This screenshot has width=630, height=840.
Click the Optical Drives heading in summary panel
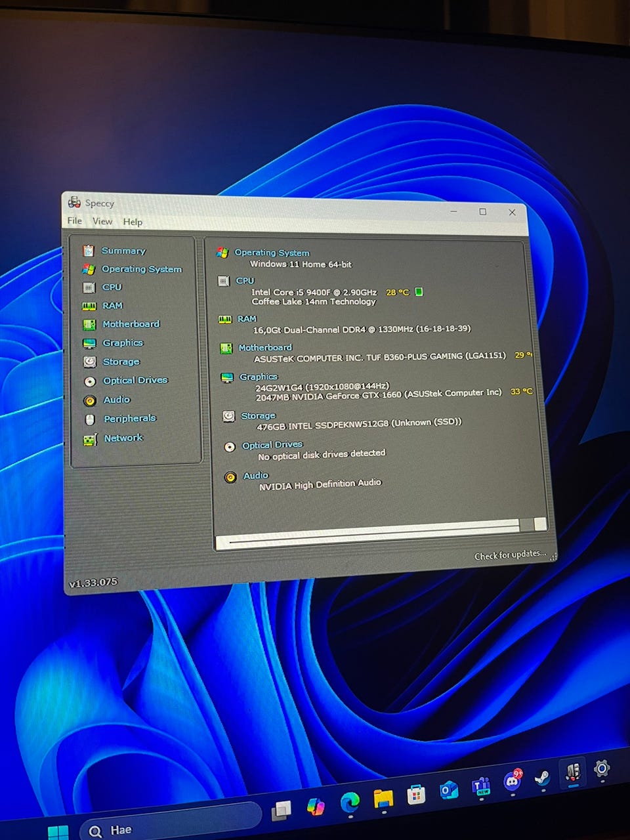tap(272, 445)
